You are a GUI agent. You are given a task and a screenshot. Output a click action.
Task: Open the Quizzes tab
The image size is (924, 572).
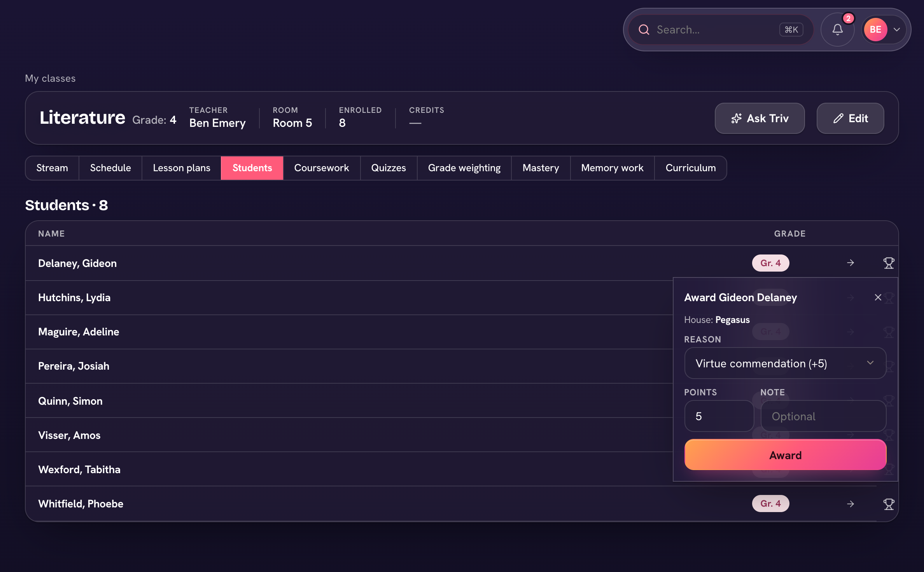tap(388, 168)
